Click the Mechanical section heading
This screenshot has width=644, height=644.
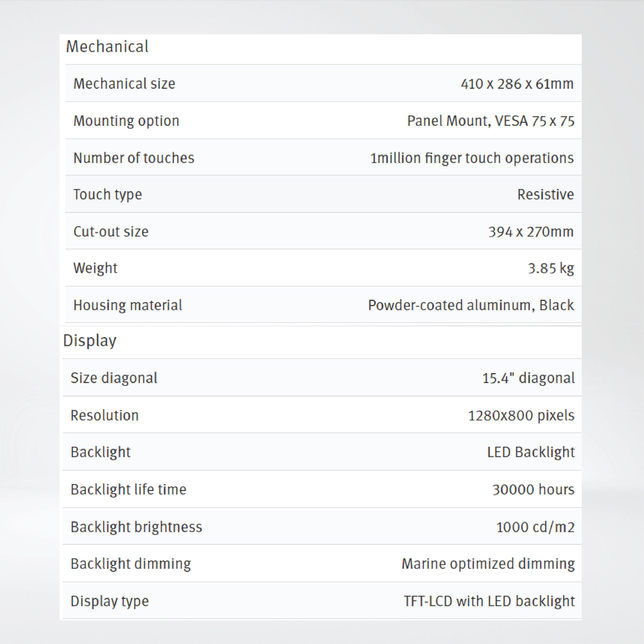point(107,47)
